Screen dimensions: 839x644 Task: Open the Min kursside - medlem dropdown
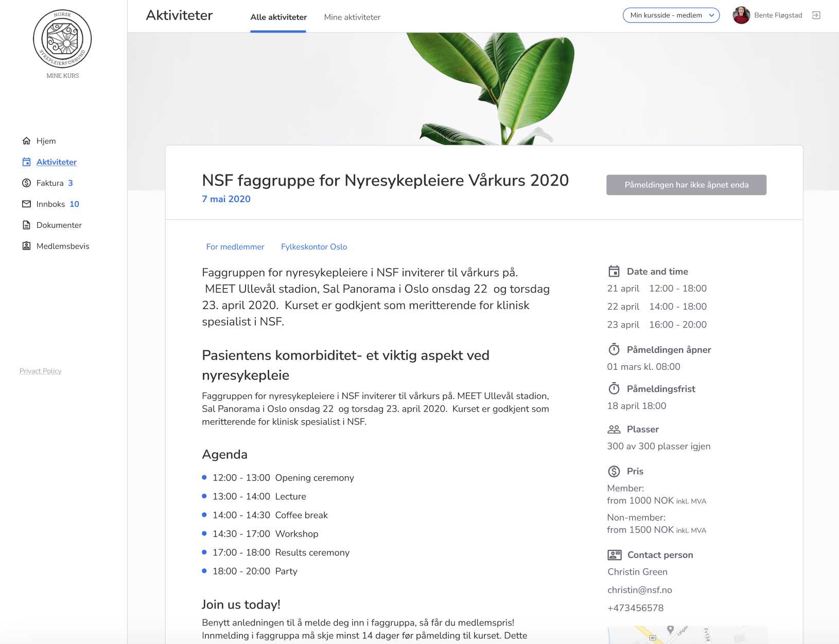click(x=671, y=15)
